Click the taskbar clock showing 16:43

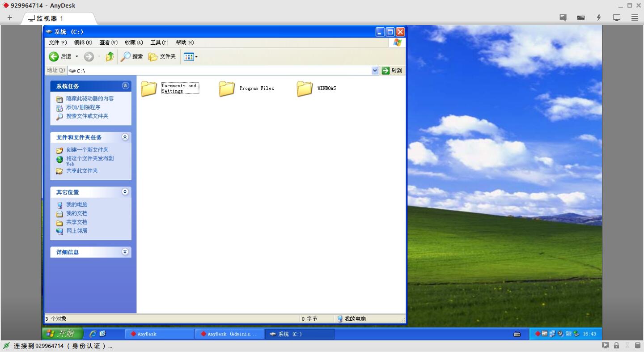point(589,334)
